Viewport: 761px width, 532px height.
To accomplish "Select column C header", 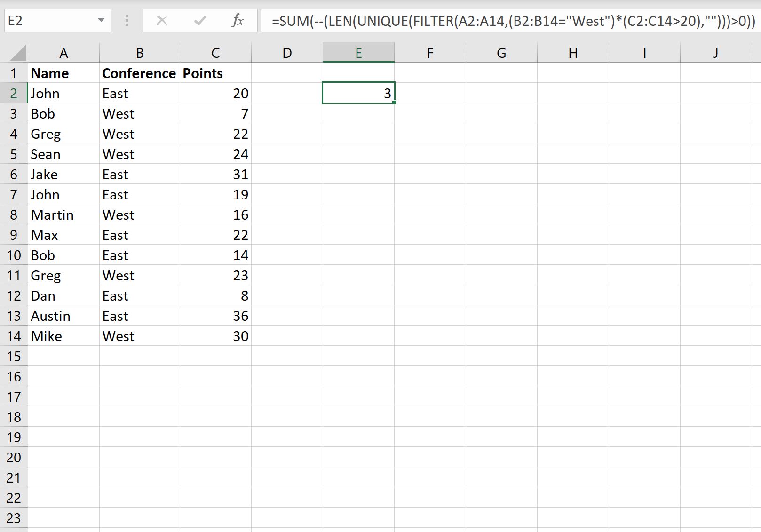I will pyautogui.click(x=215, y=53).
